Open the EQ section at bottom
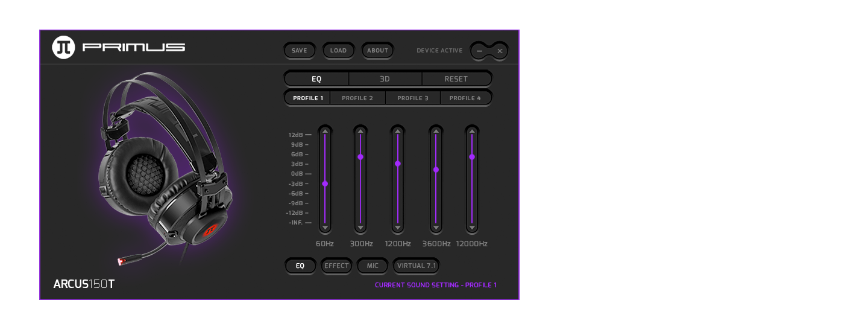 point(300,266)
